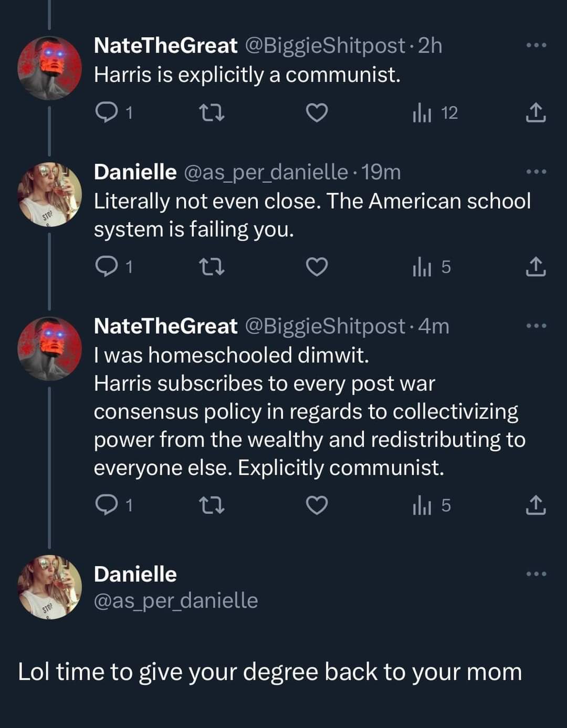This screenshot has height=728, width=567.
Task: Retweet the "I was homeschooled dimwit" tweet
Action: point(213,505)
